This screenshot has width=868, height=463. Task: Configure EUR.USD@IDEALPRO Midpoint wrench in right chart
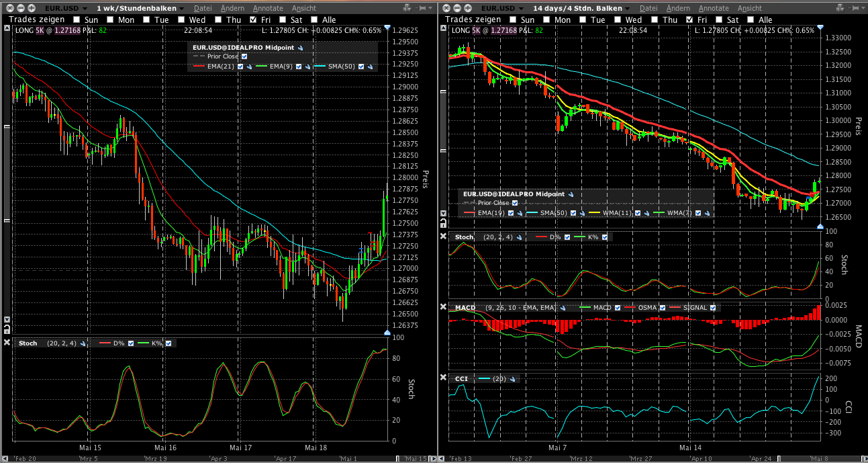(x=571, y=194)
